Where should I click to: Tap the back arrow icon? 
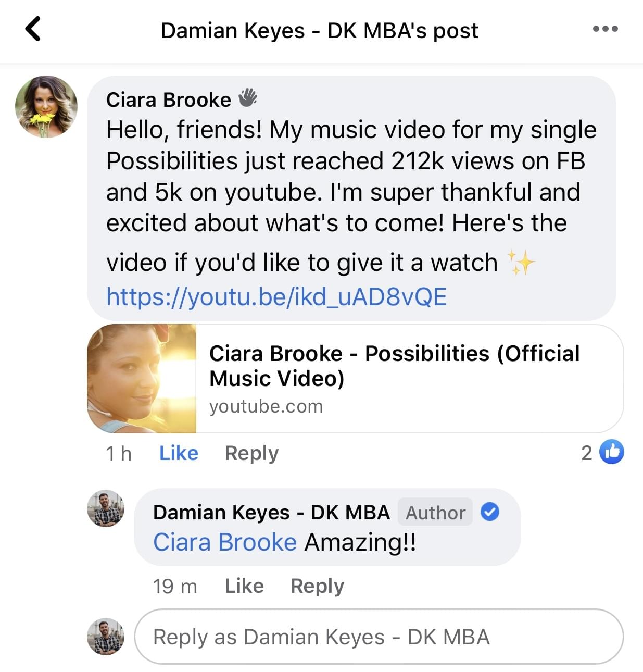(33, 29)
